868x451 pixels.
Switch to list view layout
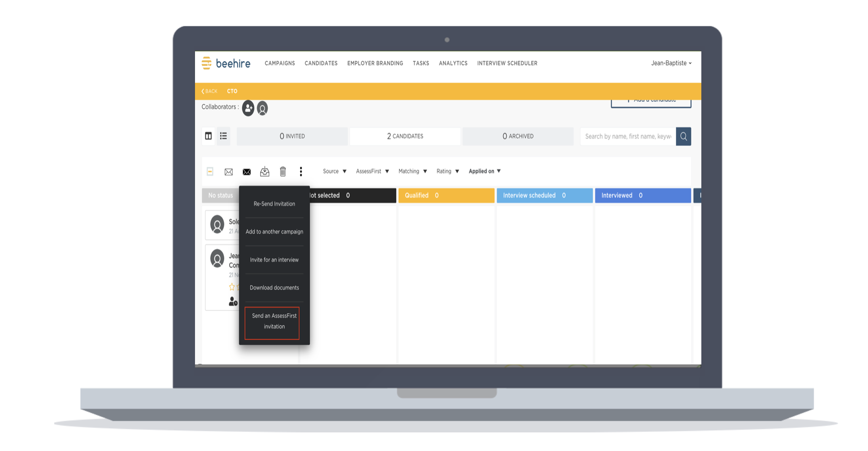coord(223,136)
